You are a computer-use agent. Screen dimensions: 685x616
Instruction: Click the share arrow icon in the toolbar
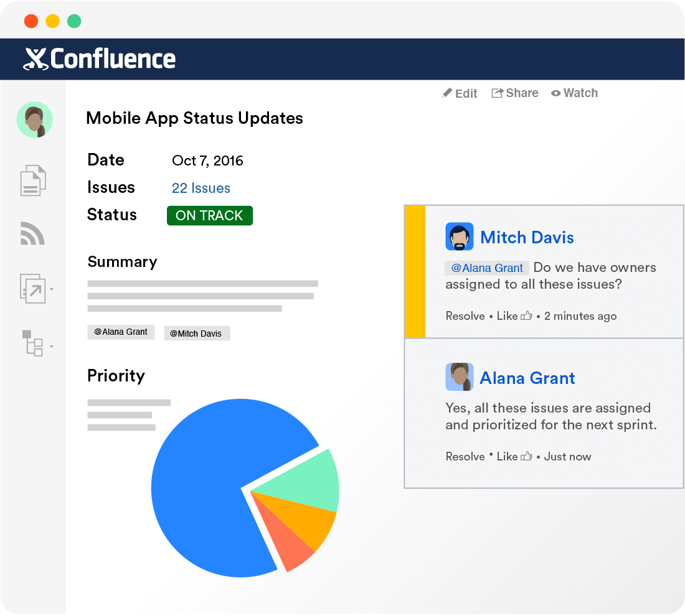tap(496, 92)
